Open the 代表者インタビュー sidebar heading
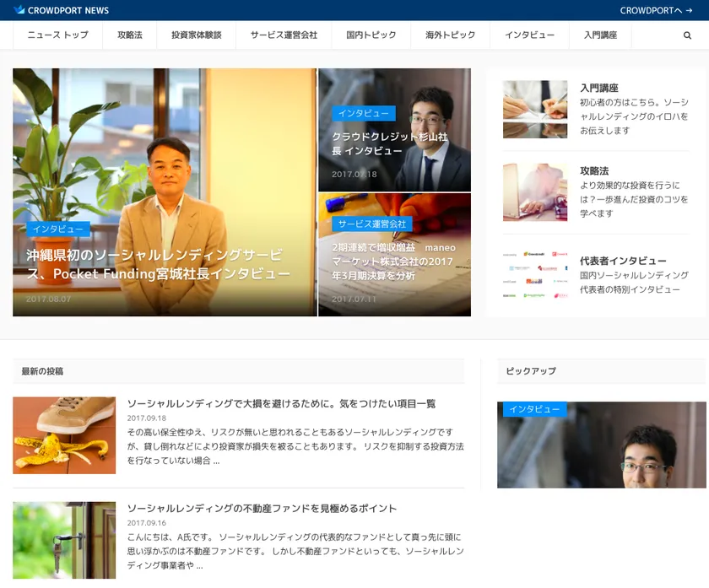The width and height of the screenshot is (709, 588). pyautogui.click(x=623, y=261)
